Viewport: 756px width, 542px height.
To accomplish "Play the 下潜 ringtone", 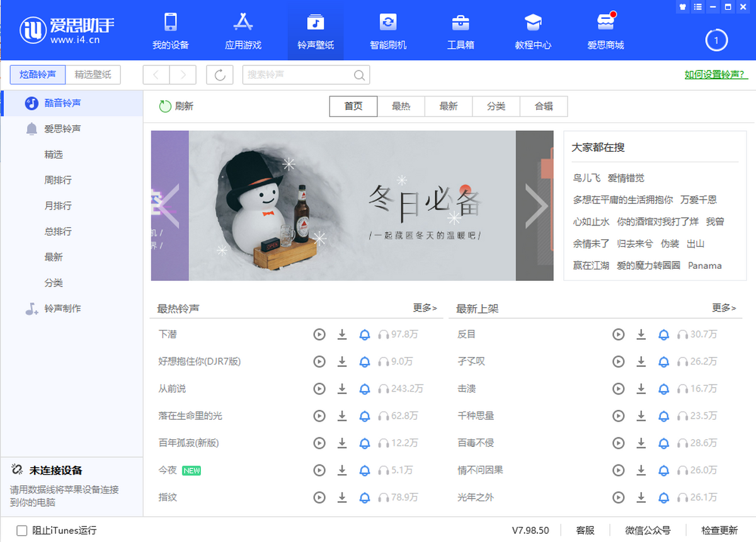I will point(319,334).
